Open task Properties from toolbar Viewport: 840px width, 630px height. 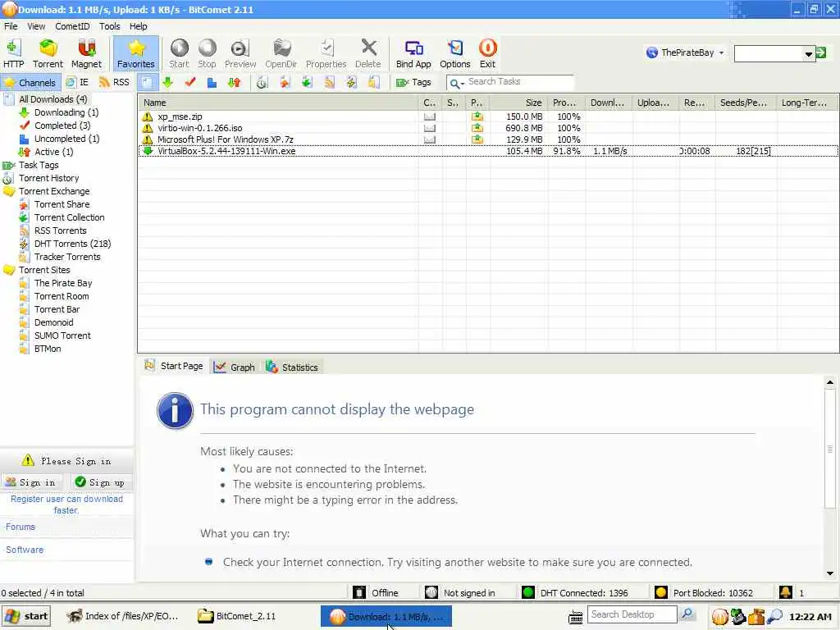coord(326,53)
